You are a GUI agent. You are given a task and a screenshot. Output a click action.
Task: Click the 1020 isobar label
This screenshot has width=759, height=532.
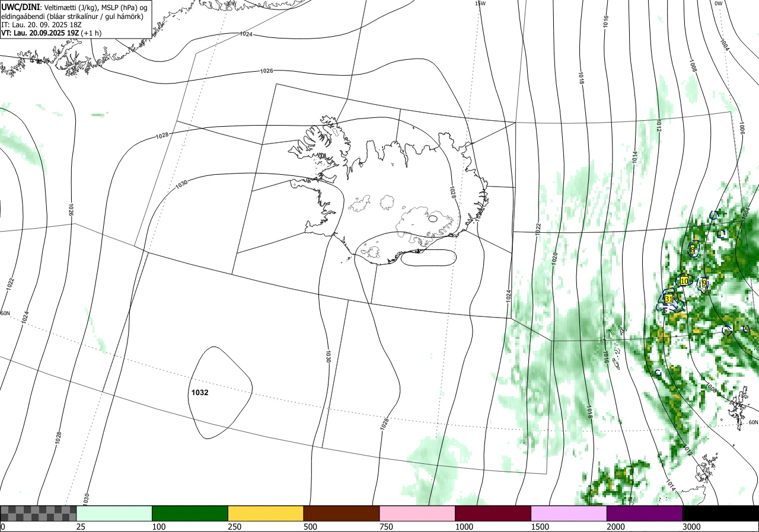coord(554,258)
